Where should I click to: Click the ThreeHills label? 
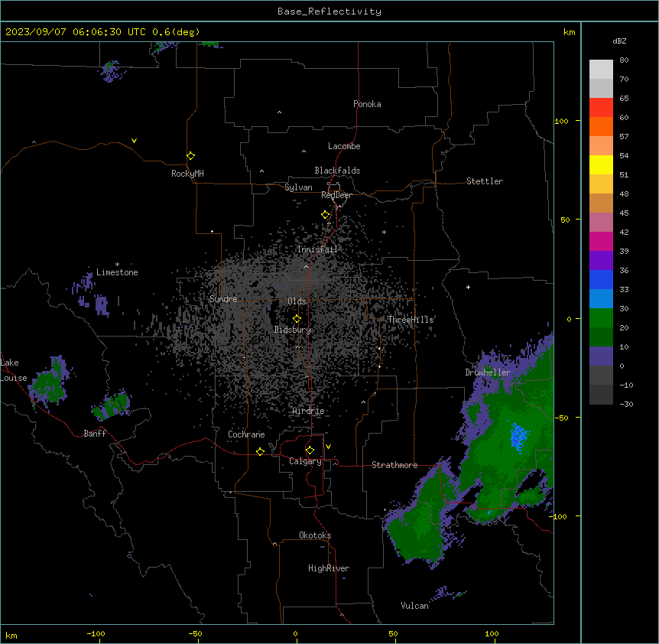click(411, 320)
